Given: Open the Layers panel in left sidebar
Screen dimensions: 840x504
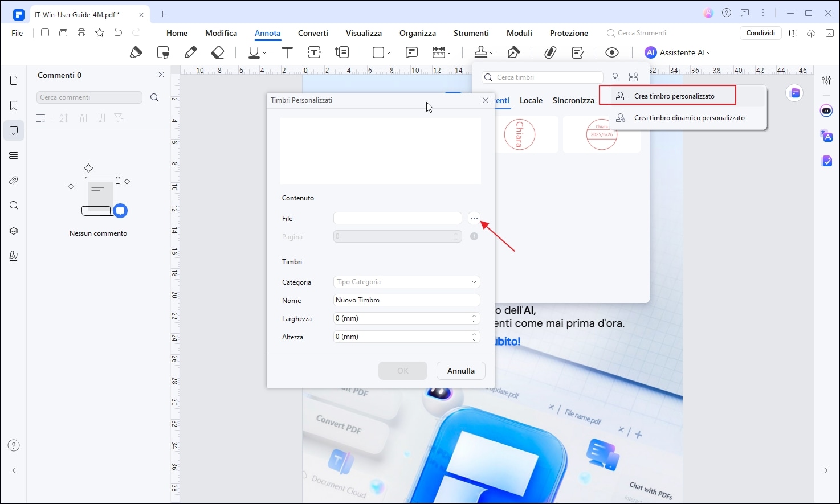Looking at the screenshot, I should (x=14, y=231).
